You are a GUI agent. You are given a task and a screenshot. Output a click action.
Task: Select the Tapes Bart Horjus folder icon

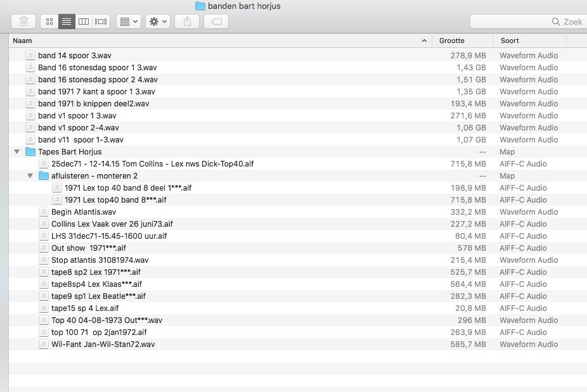pyautogui.click(x=30, y=152)
